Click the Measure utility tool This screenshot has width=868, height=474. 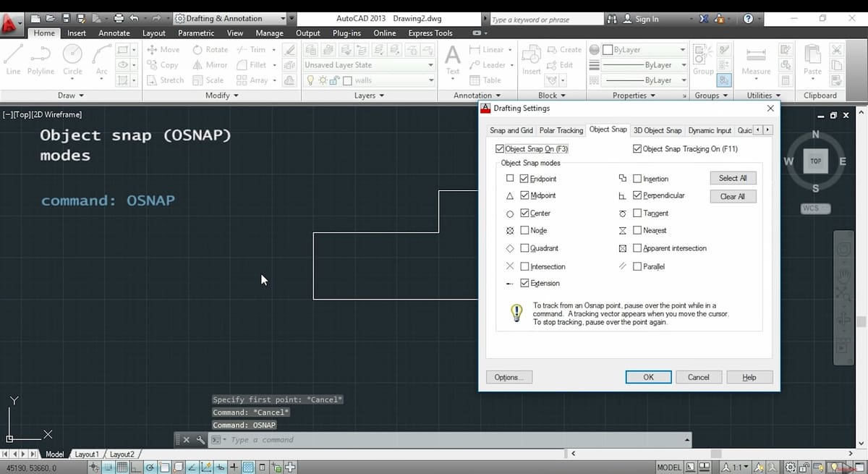(757, 59)
